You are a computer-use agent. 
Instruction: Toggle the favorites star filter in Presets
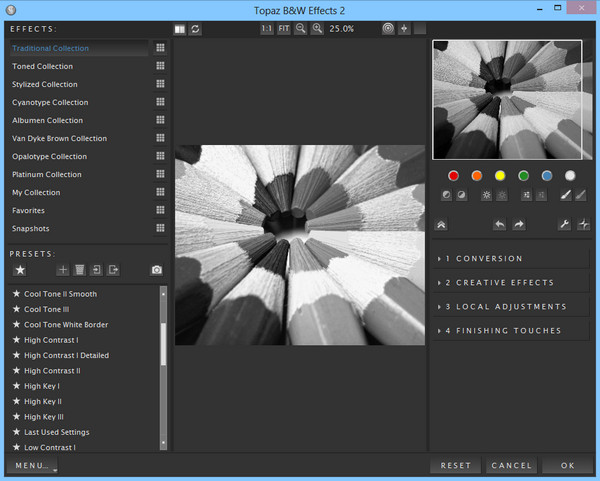19,270
